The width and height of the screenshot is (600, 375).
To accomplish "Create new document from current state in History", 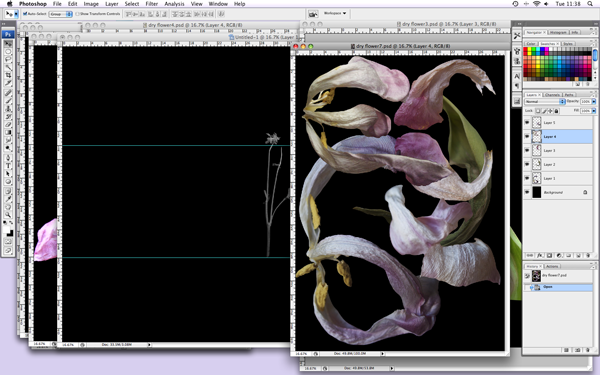I will [x=566, y=350].
